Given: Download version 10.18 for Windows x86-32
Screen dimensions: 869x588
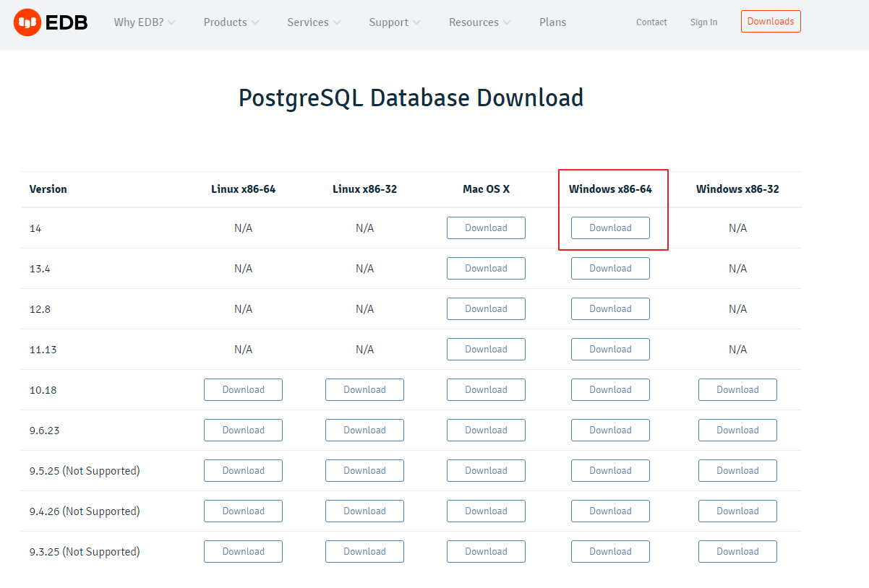Looking at the screenshot, I should (737, 389).
